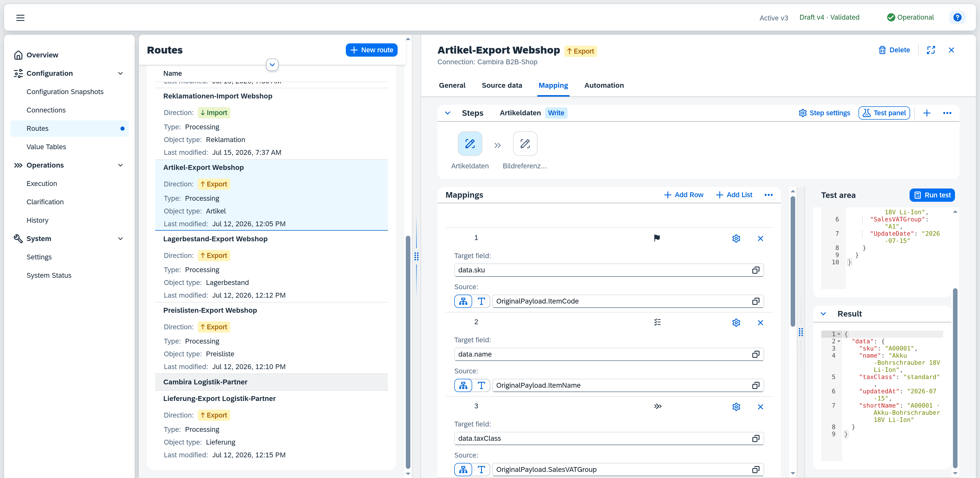This screenshot has height=478, width=980.
Task: Click Add List in Mappings
Action: tap(734, 195)
